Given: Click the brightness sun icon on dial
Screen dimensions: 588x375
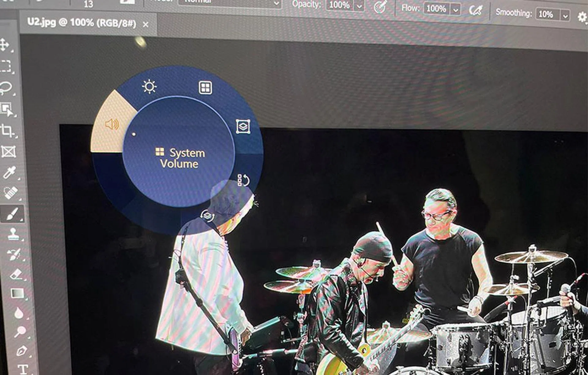Looking at the screenshot, I should (149, 87).
